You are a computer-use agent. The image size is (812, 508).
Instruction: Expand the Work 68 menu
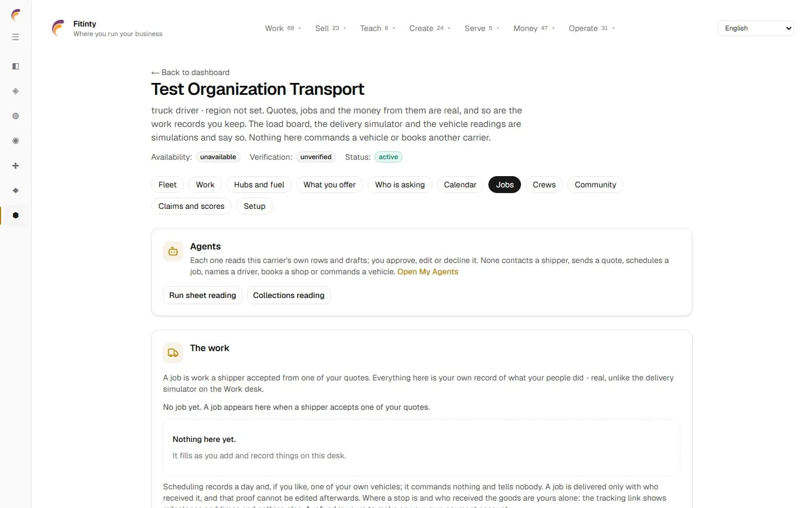(x=283, y=28)
